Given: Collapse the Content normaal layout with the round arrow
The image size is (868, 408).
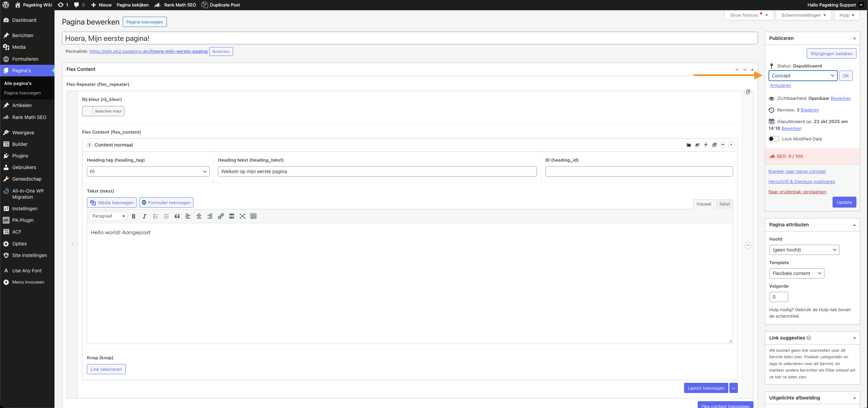Looking at the screenshot, I should click(x=731, y=145).
